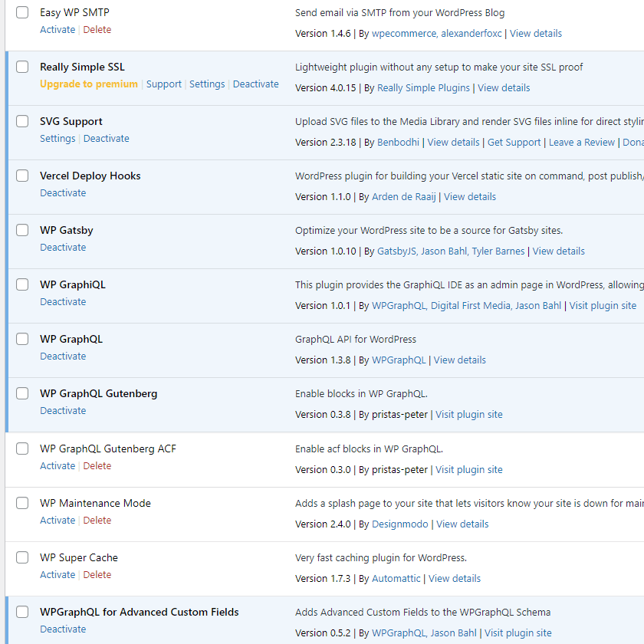Open Support for Really Simple SSL
The height and width of the screenshot is (644, 644).
click(164, 84)
